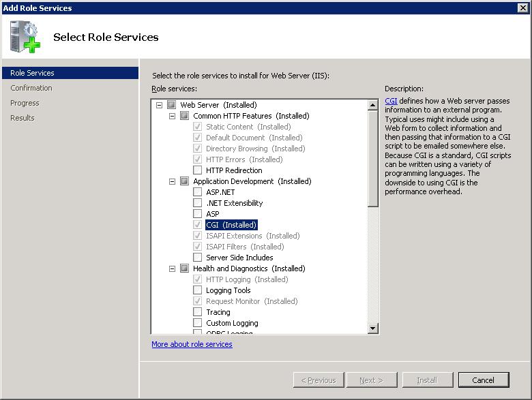Select HTTP Errors (Installed) row
The image size is (532, 400).
pos(244,159)
